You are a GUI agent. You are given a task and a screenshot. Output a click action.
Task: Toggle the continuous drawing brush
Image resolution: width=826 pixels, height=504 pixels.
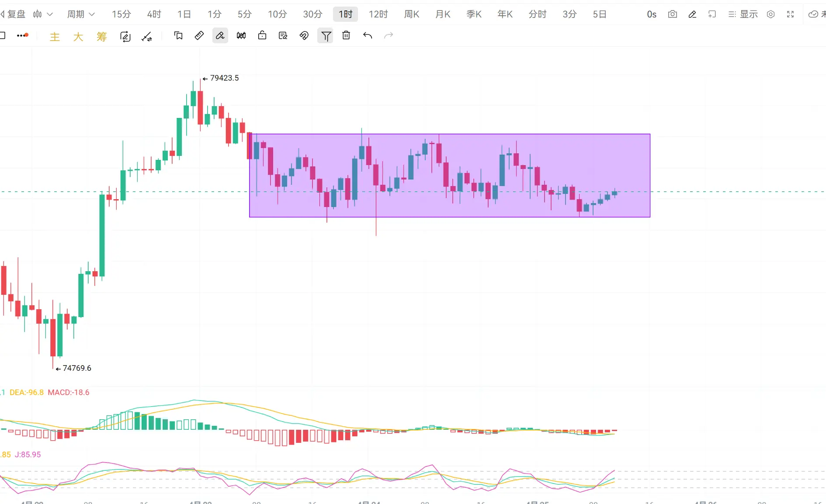click(x=220, y=35)
